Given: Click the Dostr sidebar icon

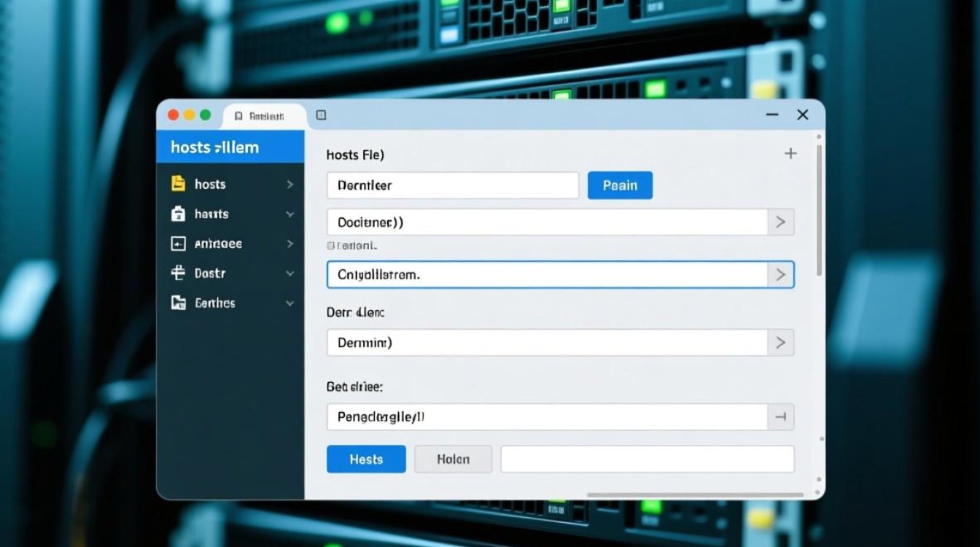Looking at the screenshot, I should click(178, 273).
